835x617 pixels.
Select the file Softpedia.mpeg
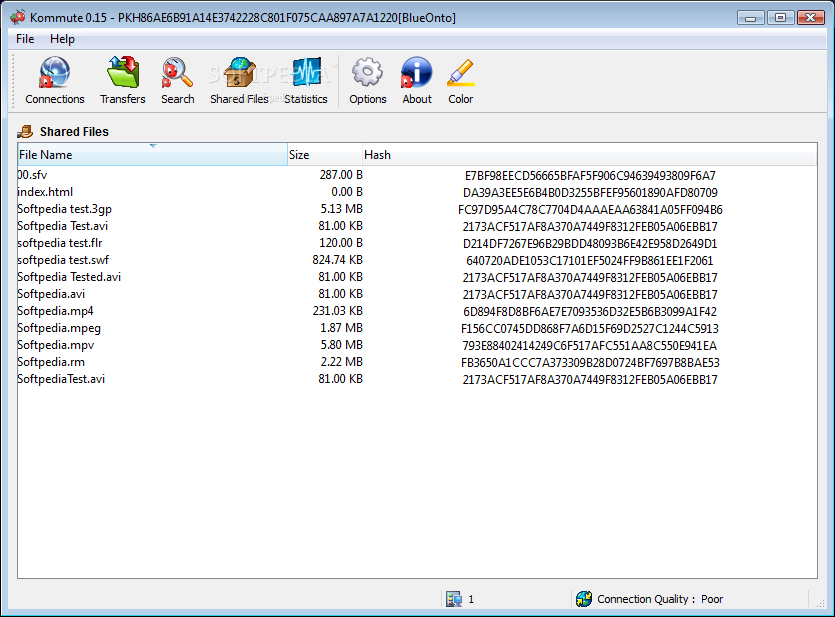[x=59, y=328]
